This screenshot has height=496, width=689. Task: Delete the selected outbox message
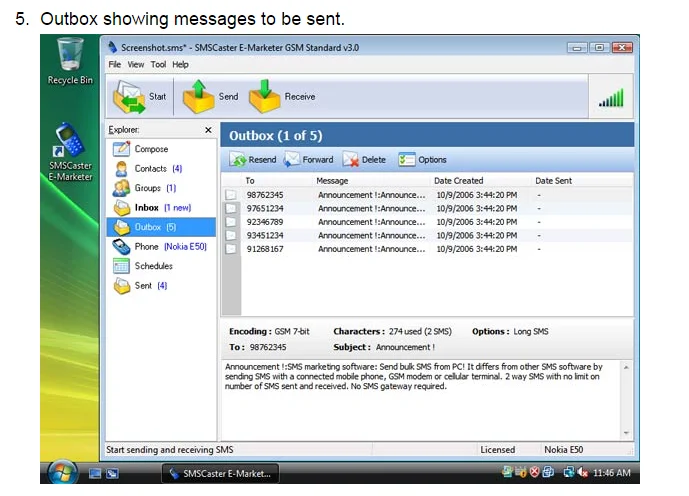(364, 160)
